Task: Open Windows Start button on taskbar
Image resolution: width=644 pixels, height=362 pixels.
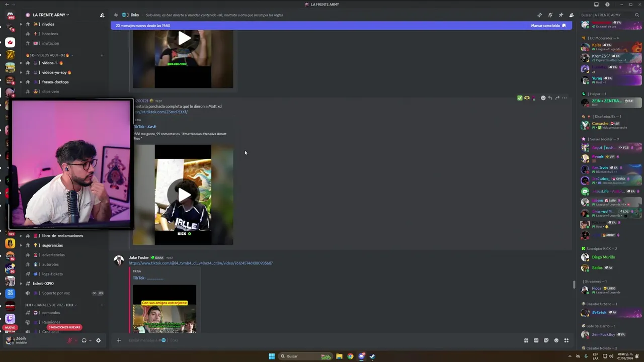Action: [272, 356]
